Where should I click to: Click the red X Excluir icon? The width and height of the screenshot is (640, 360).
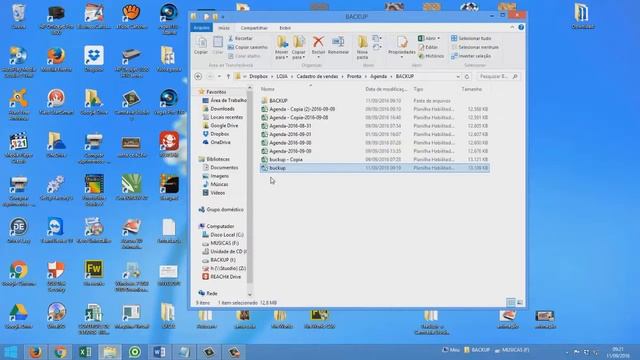(318, 42)
